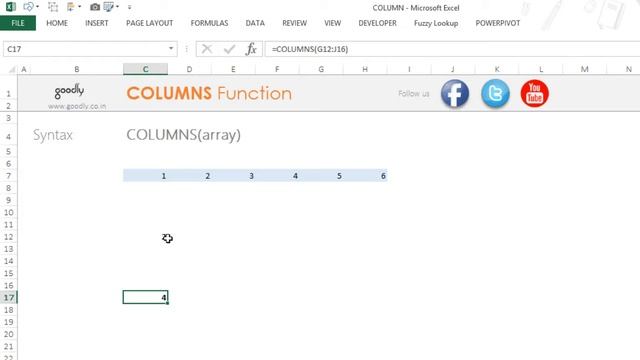Open the Facebook icon link
The width and height of the screenshot is (640, 360).
[455, 93]
